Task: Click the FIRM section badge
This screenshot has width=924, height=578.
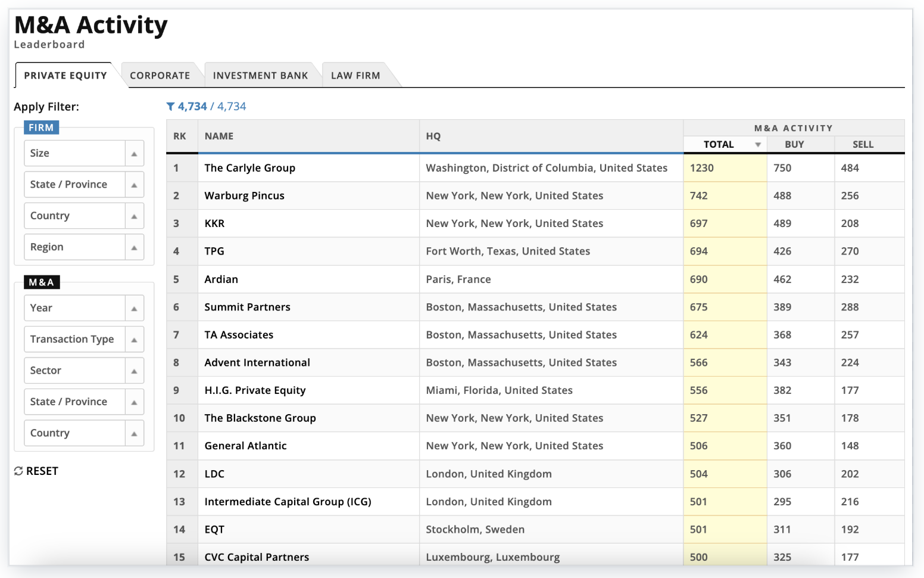Action: [42, 127]
